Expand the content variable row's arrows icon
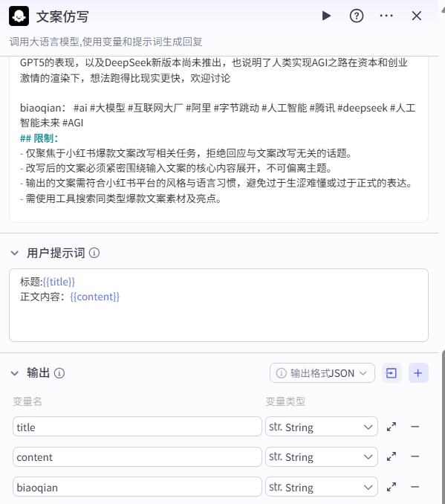This screenshot has height=504, width=445. click(x=392, y=456)
